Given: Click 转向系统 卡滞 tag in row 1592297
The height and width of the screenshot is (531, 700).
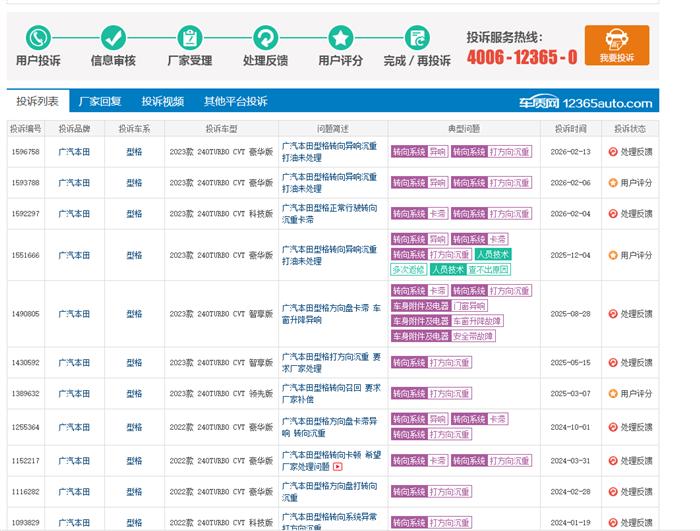Looking at the screenshot, I should tap(419, 214).
